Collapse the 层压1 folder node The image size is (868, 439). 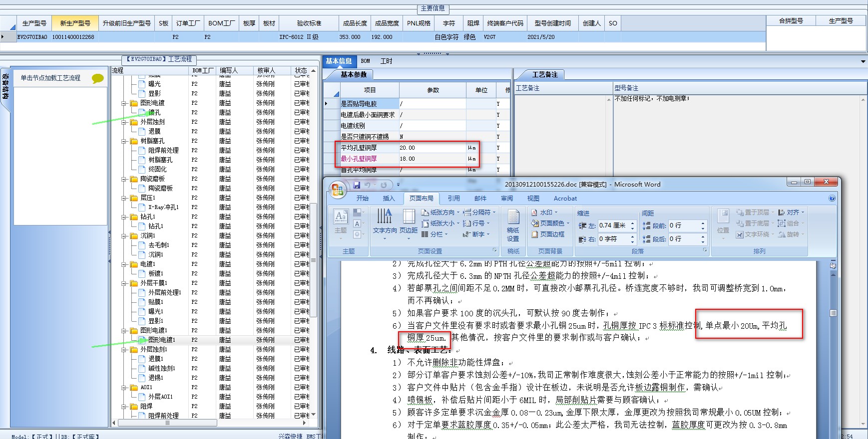coord(123,198)
